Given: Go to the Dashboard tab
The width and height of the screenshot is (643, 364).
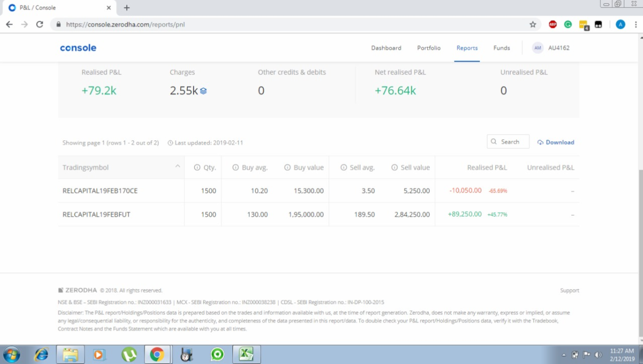Looking at the screenshot, I should click(x=386, y=48).
